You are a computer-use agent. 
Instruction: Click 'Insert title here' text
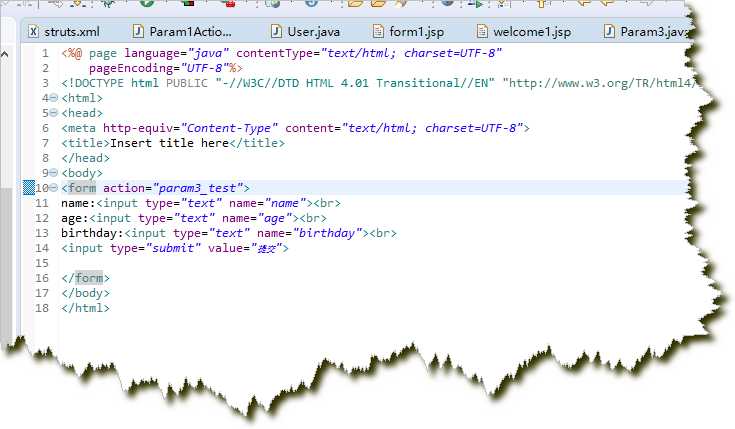click(169, 143)
